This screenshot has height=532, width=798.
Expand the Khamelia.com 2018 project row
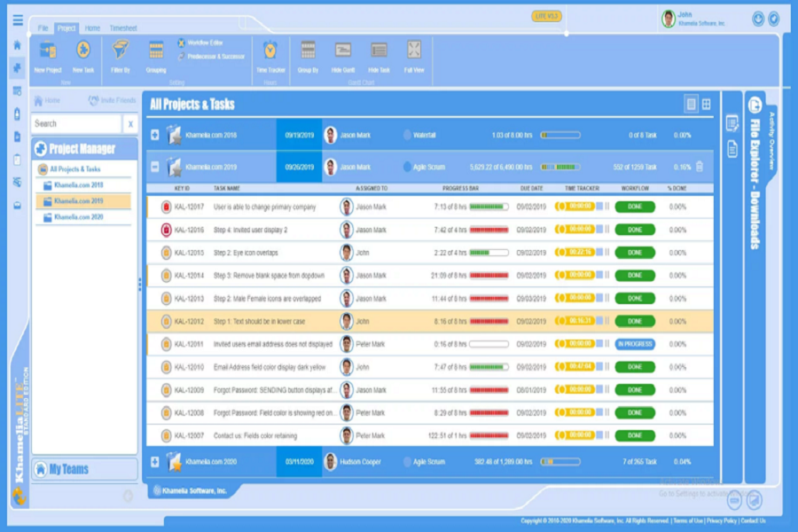(155, 135)
